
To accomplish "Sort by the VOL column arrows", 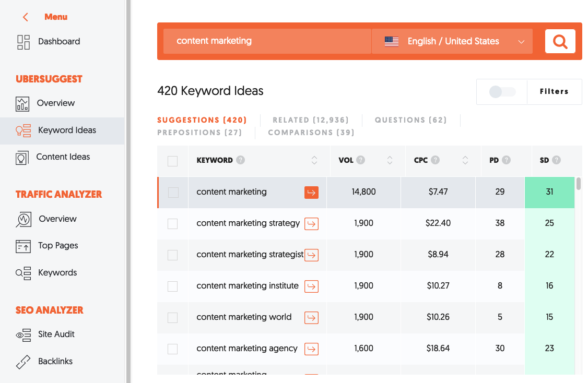I will click(390, 161).
